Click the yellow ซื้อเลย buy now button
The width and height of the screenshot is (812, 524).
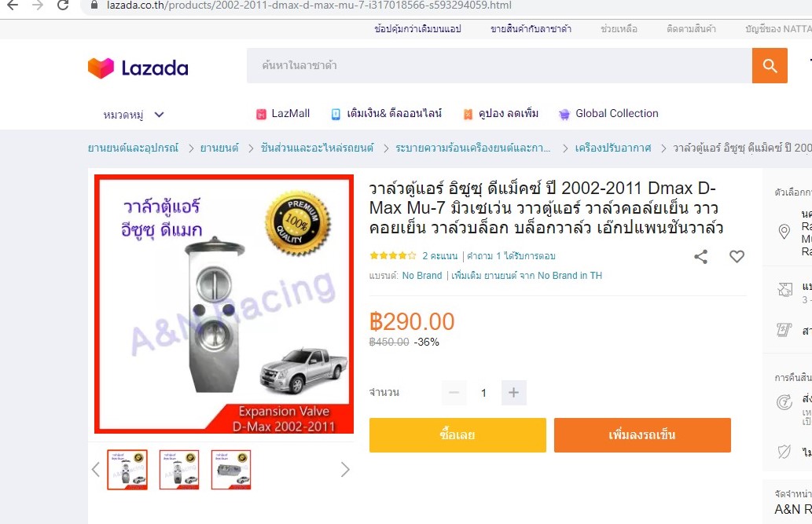[x=457, y=435]
